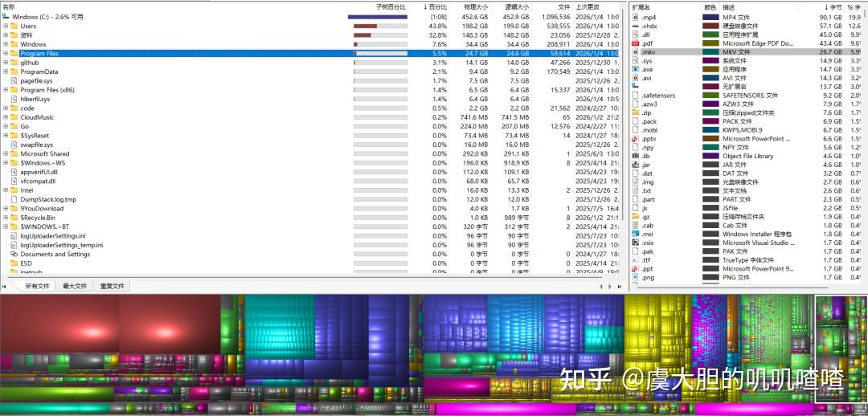Image resolution: width=868 pixels, height=416 pixels.
Task: Click the color swatch for .safetensors
Action: point(710,95)
